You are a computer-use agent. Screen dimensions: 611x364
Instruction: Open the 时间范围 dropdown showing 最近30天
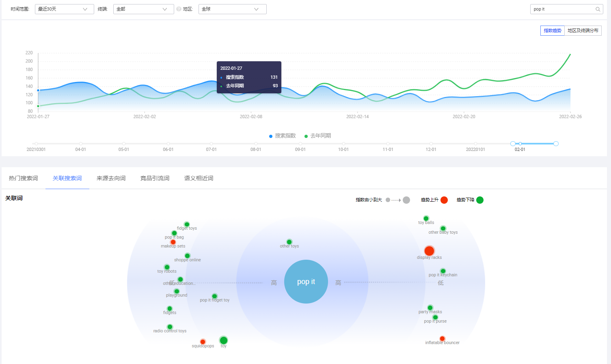pos(64,9)
